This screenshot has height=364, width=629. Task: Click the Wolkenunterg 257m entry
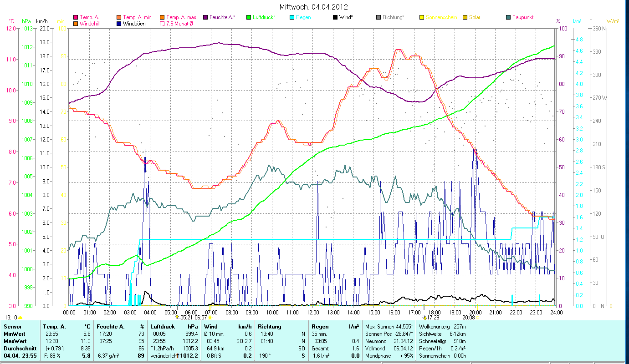(442, 327)
